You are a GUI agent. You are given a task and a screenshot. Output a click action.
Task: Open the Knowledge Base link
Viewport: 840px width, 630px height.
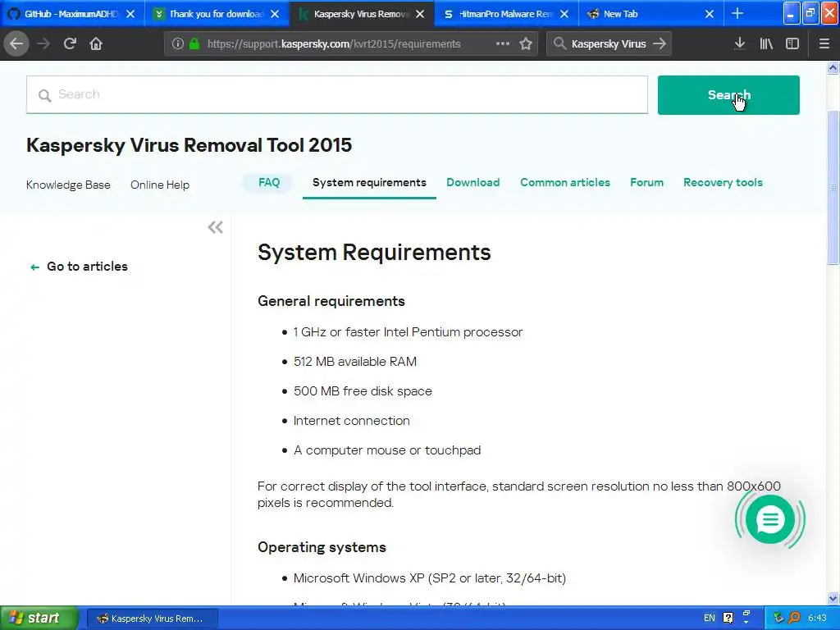[x=68, y=185]
